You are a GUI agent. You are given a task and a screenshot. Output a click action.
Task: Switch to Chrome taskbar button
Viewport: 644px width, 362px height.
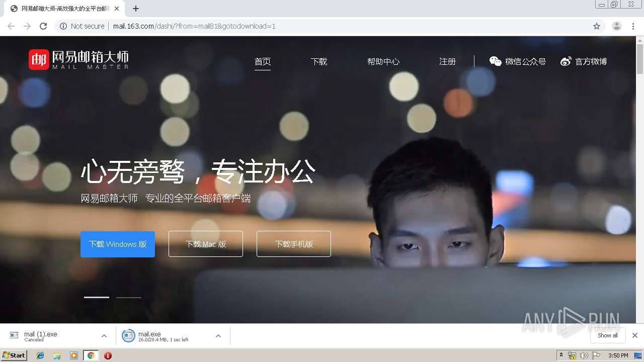point(91,355)
